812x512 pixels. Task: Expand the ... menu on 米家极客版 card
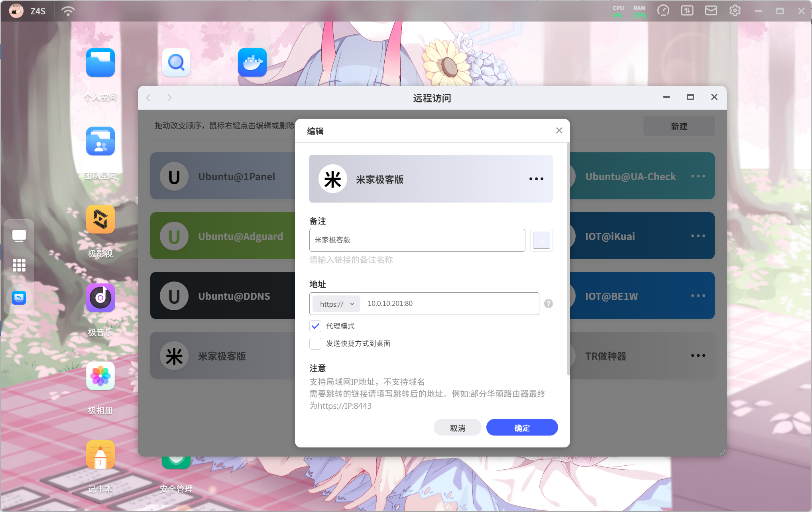536,179
